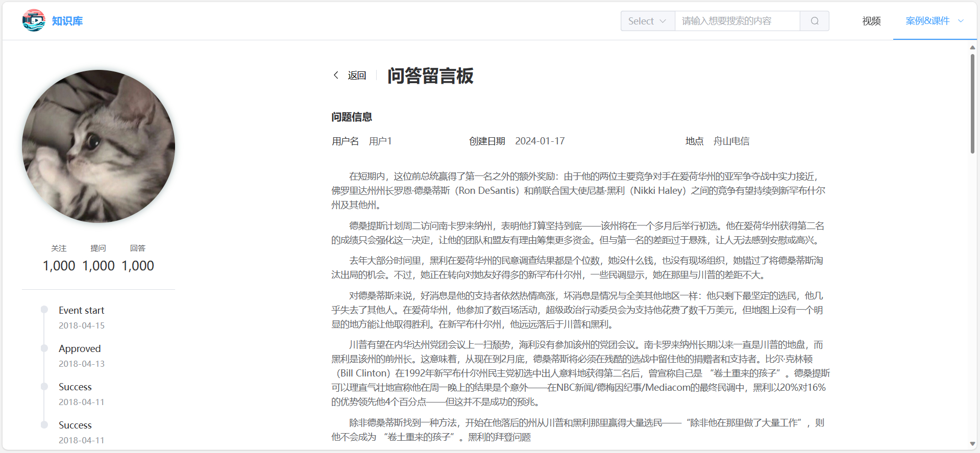Click the scrollbar up arrow
This screenshot has width=980, height=453.
click(x=972, y=47)
